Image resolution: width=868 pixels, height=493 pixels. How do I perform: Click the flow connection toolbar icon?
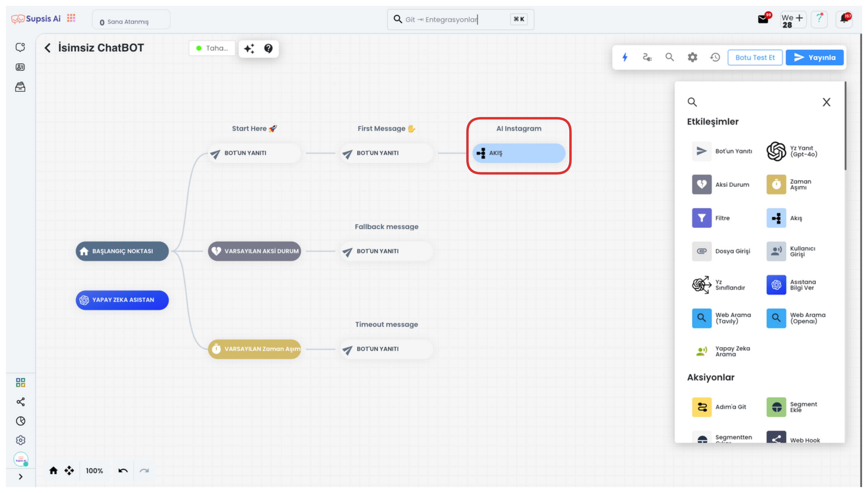point(647,57)
